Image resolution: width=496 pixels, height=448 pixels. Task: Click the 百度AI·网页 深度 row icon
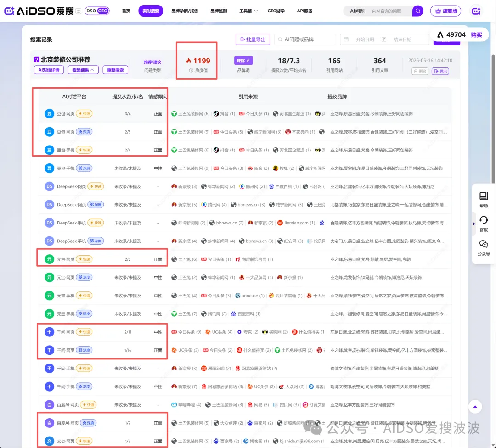point(49,423)
